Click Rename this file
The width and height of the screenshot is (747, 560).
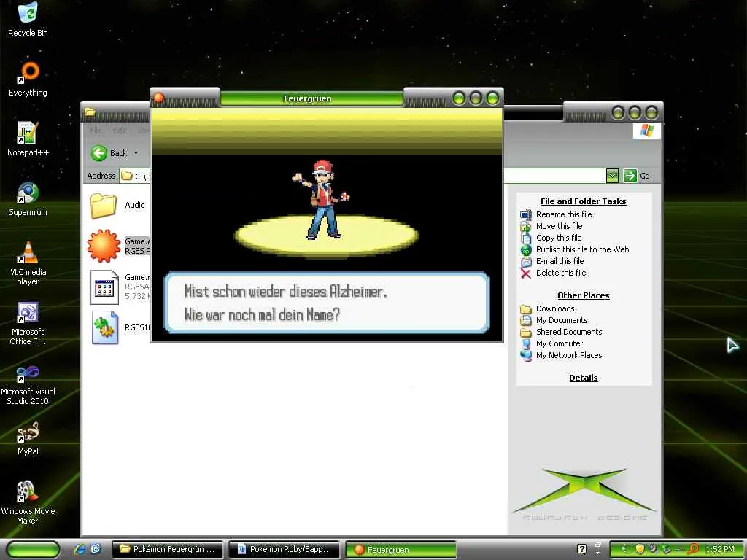click(564, 214)
